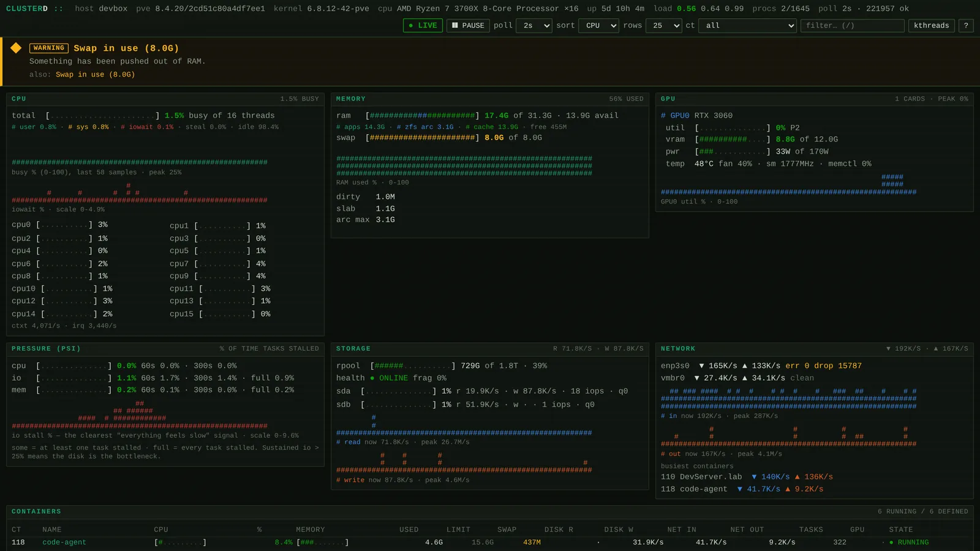Click the sdb disk row
Image resolution: width=980 pixels, height=551 pixels.
pyautogui.click(x=466, y=405)
